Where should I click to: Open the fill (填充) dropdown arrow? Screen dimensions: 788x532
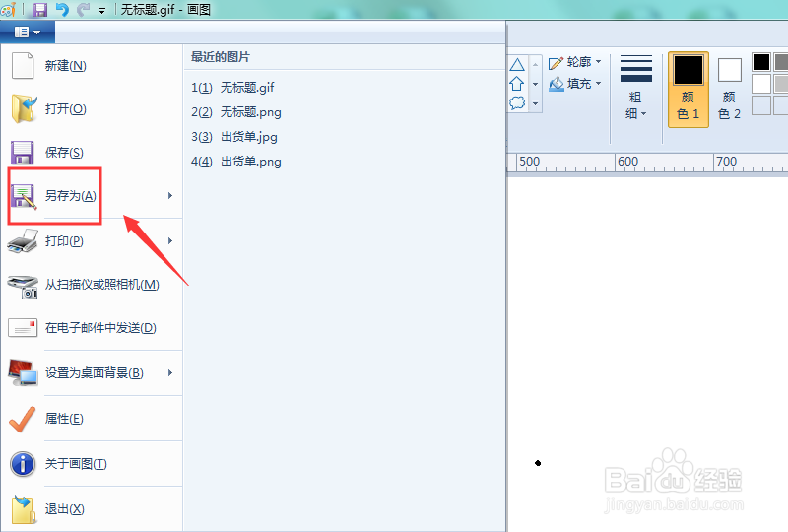pyautogui.click(x=598, y=84)
